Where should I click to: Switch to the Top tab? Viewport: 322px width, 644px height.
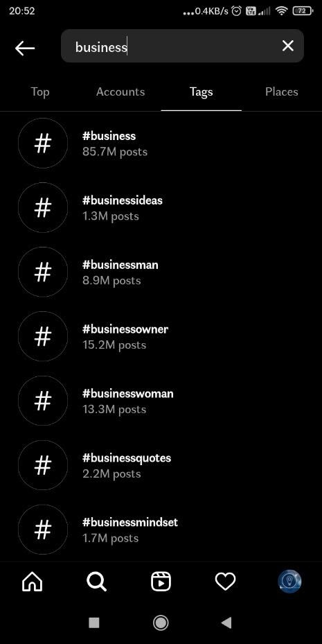40,92
